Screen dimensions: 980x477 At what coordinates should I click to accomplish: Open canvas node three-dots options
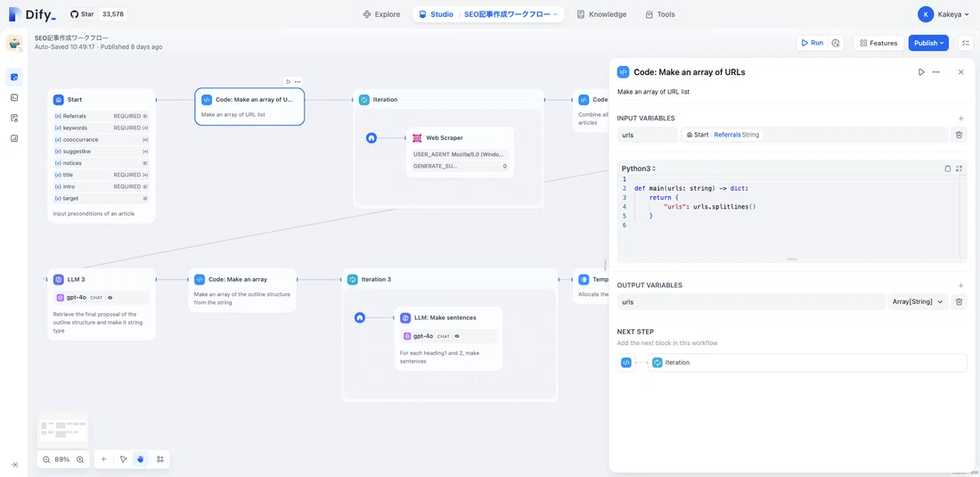[298, 81]
